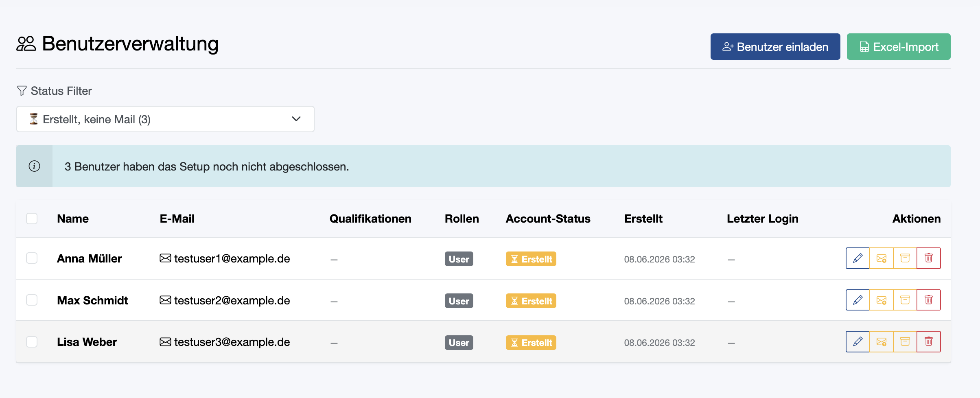The image size is (980, 398).
Task: Select the checkbox for Anna Müller
Action: coord(32,258)
